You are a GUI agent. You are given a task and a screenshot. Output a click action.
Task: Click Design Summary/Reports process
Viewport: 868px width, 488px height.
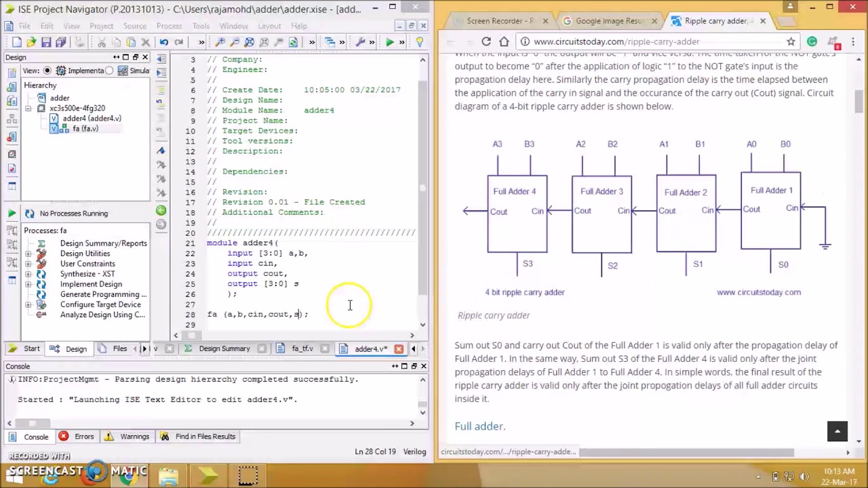point(103,243)
